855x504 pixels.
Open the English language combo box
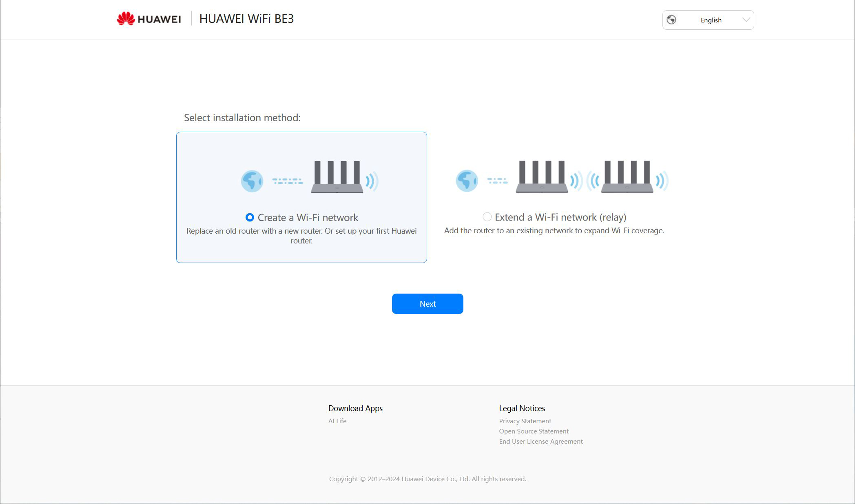[708, 20]
